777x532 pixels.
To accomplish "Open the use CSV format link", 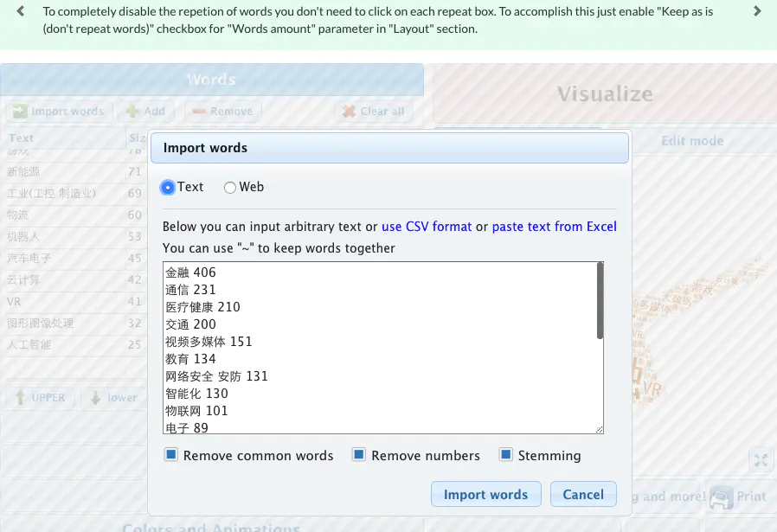I will tap(427, 227).
